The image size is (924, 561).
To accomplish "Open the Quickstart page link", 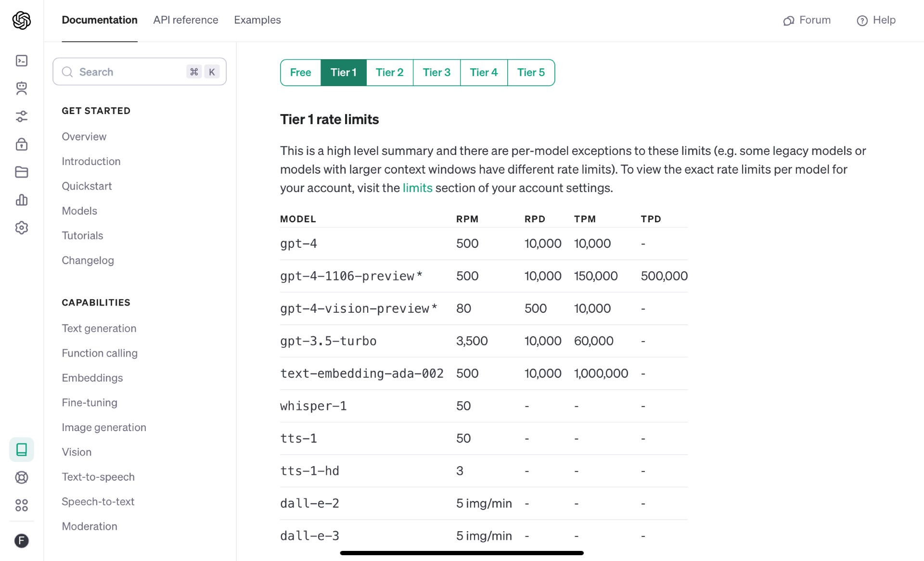I will [x=87, y=186].
